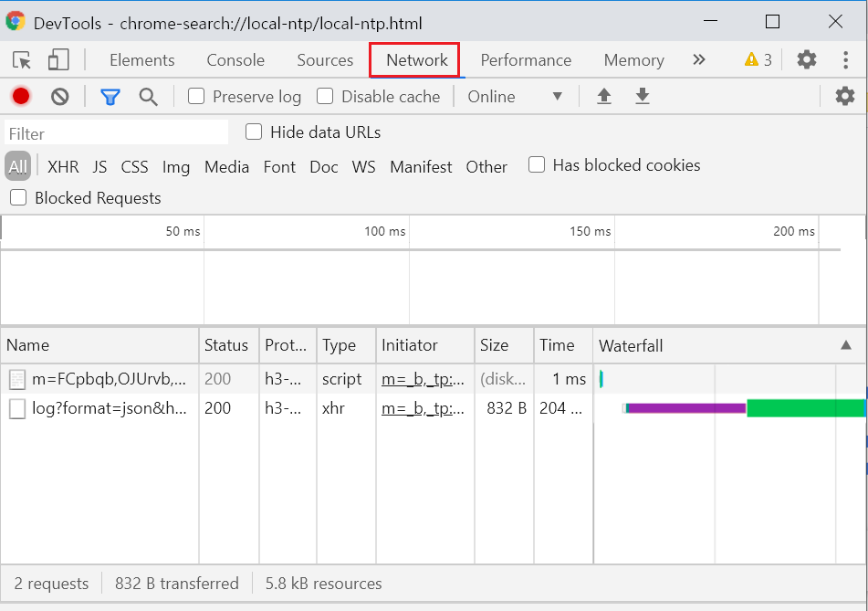
Task: Sort by Name column header
Action: coord(99,345)
